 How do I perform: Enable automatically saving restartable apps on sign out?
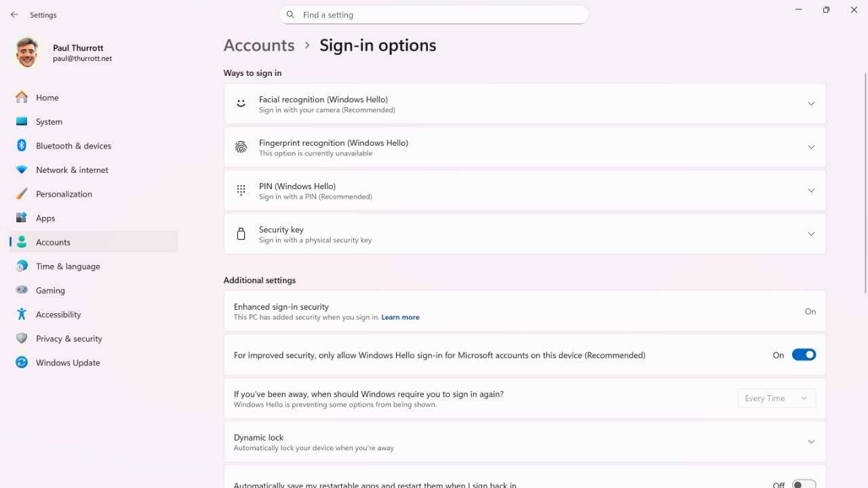click(x=804, y=485)
